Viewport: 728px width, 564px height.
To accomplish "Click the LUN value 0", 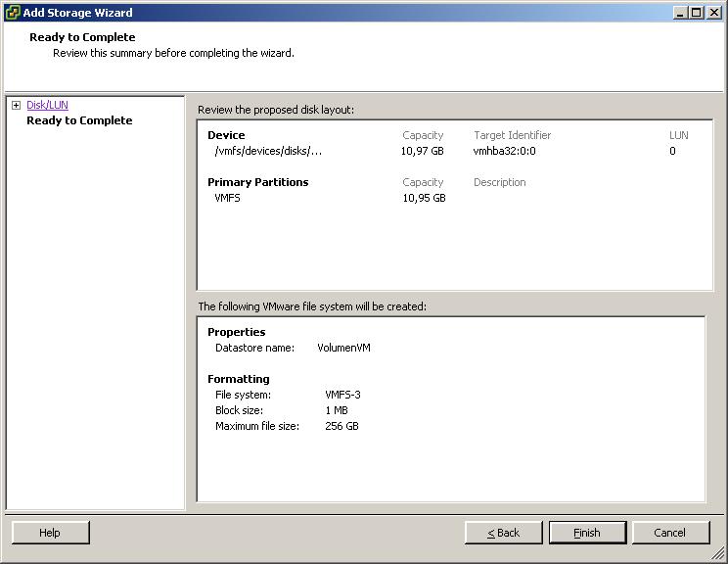I will coord(672,151).
